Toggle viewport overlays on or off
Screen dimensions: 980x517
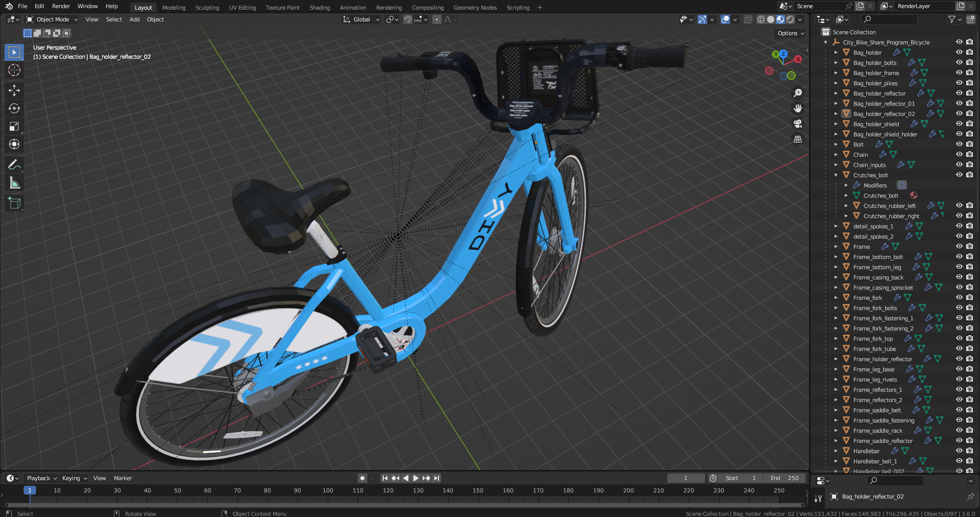click(x=725, y=19)
